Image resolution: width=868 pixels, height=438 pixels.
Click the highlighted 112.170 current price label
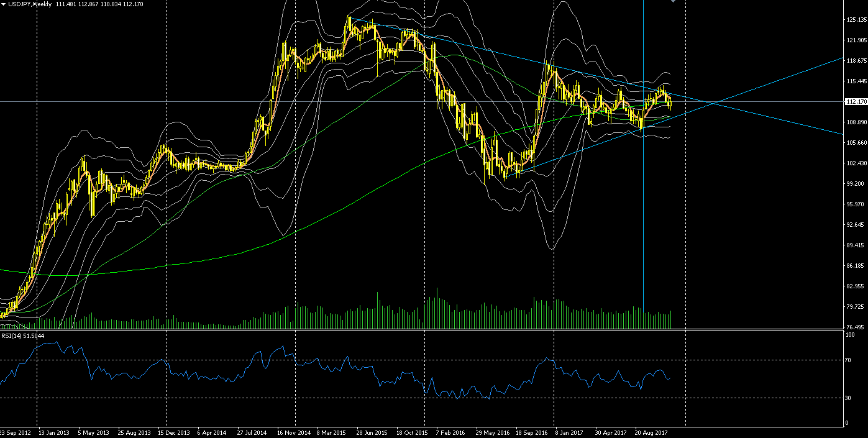coord(856,102)
